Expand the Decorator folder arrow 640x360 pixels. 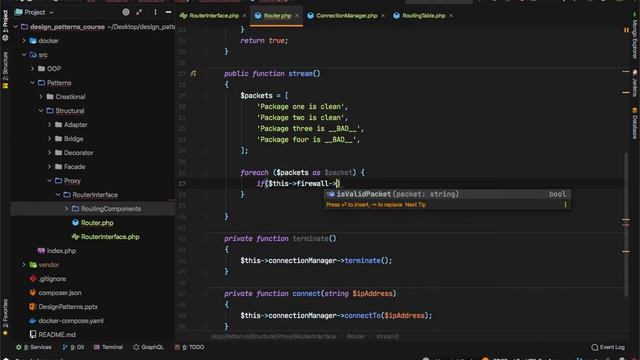tap(49, 153)
